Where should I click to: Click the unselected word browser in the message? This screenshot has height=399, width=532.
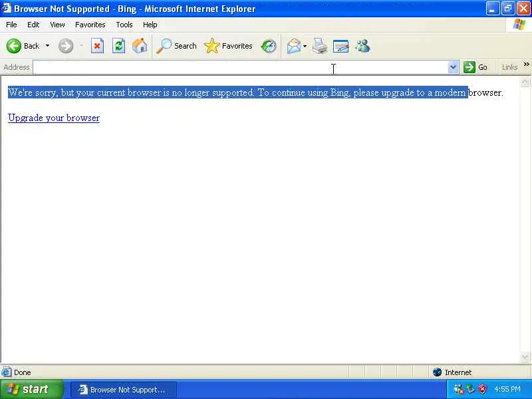[485, 92]
